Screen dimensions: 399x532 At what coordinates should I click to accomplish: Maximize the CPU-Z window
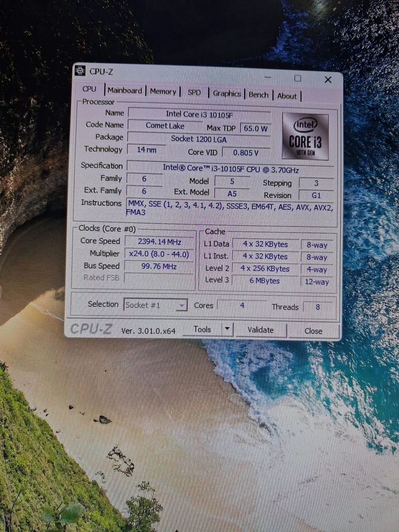coord(298,78)
